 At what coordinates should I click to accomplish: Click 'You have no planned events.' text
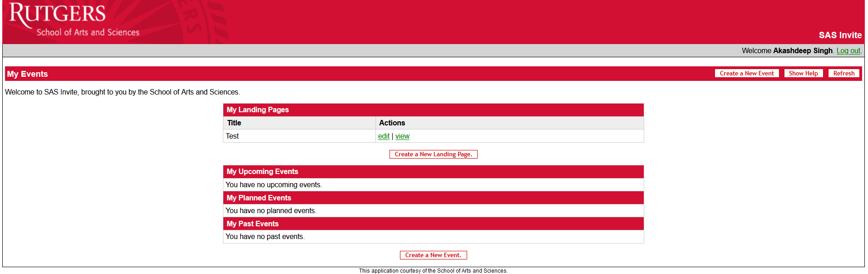pyautogui.click(x=271, y=210)
